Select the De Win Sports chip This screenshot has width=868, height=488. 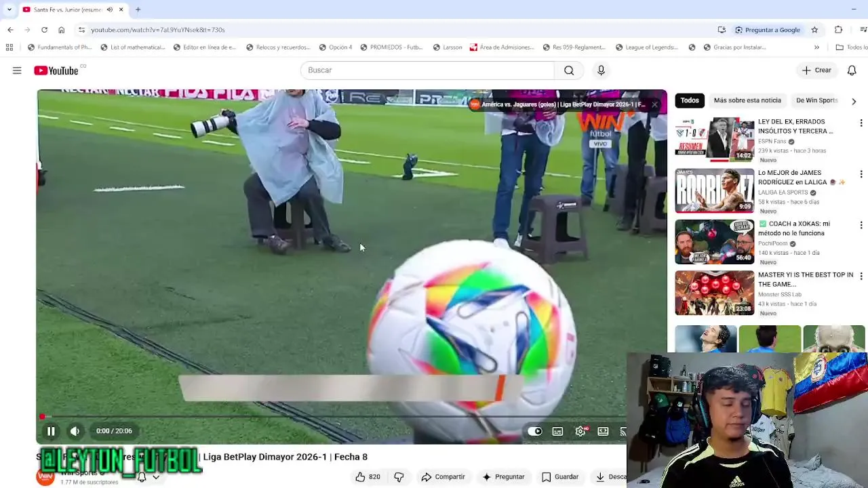pos(816,100)
